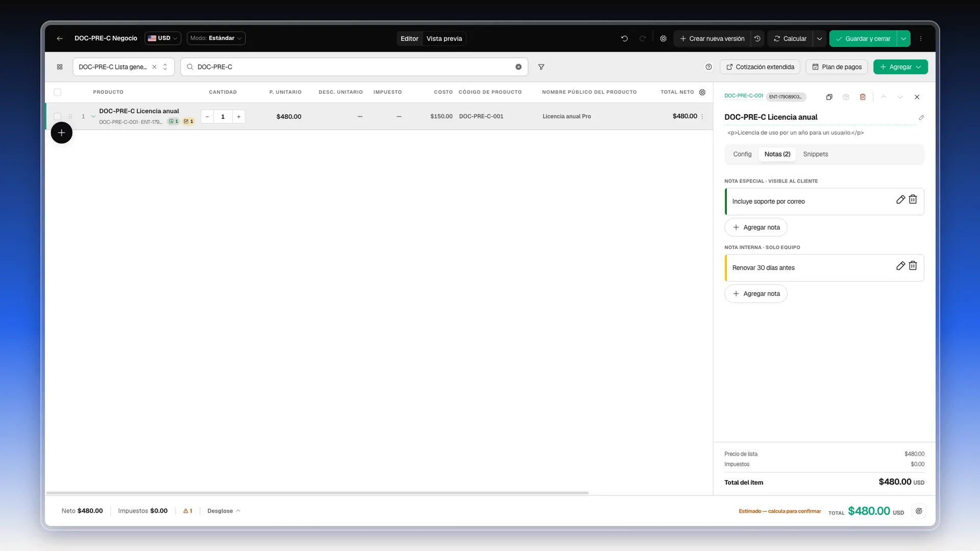Image resolution: width=980 pixels, height=551 pixels.
Task: Open column settings gear next to Total Neto
Action: (x=702, y=92)
